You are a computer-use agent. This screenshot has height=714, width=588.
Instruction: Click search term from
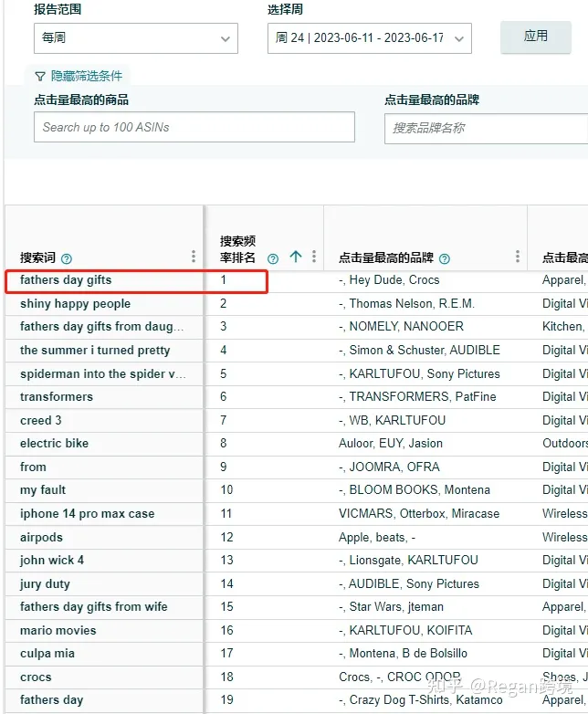point(33,467)
